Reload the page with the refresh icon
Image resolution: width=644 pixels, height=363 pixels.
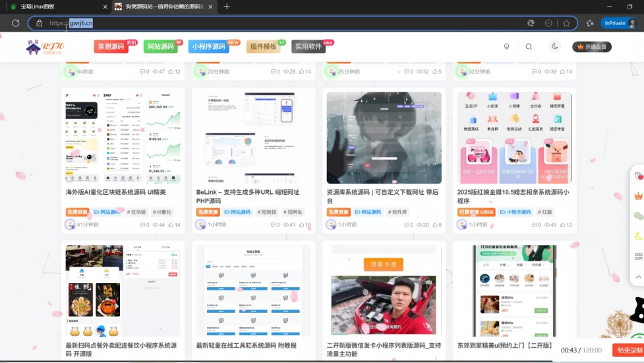(x=16, y=23)
